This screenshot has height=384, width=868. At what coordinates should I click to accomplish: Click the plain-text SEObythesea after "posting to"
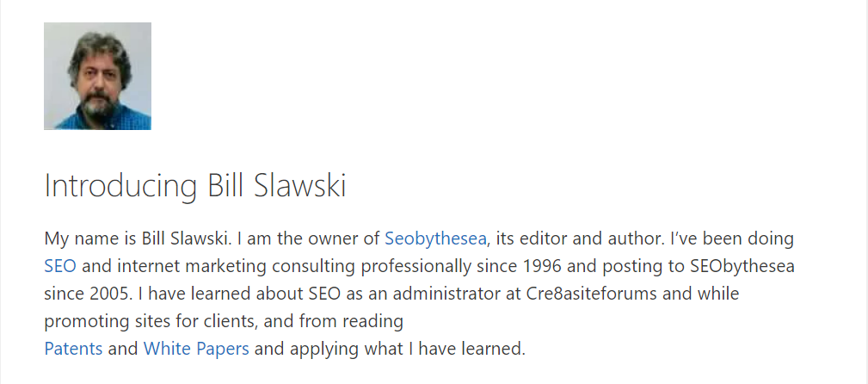742,266
